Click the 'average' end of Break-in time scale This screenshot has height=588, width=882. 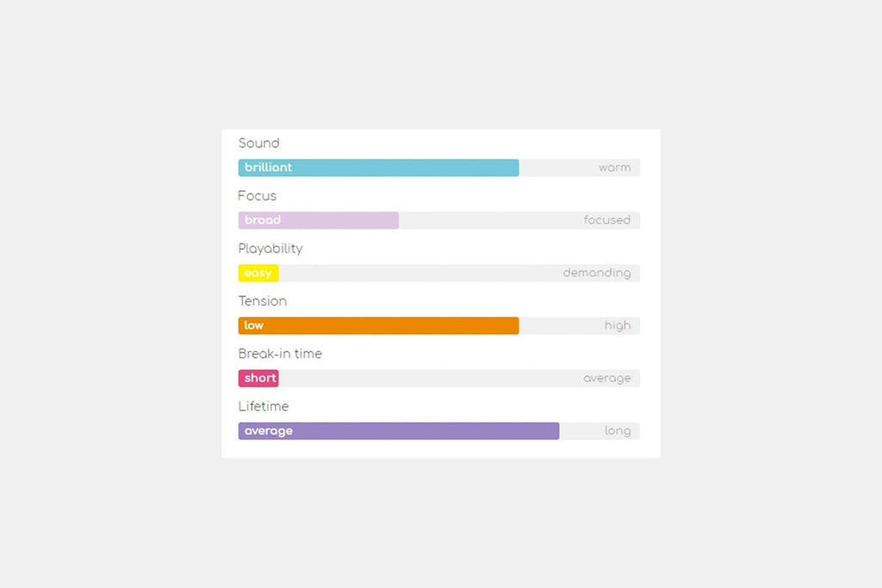[607, 378]
